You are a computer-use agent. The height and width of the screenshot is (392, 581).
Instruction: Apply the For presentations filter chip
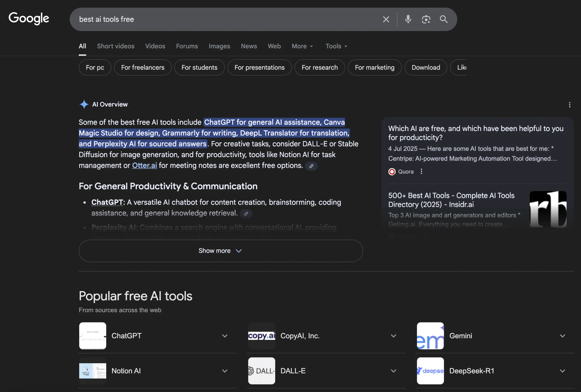[259, 67]
